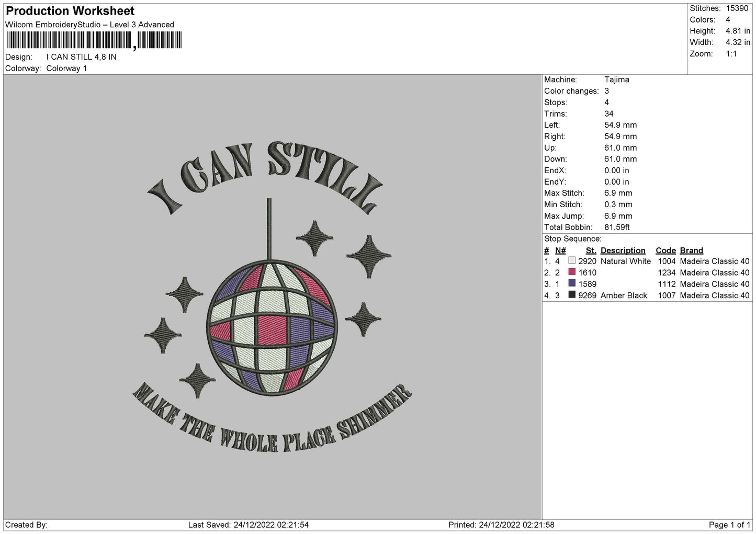Image resolution: width=756 pixels, height=534 pixels.
Task: Click the 'Colorway 1' value
Action: (x=66, y=69)
